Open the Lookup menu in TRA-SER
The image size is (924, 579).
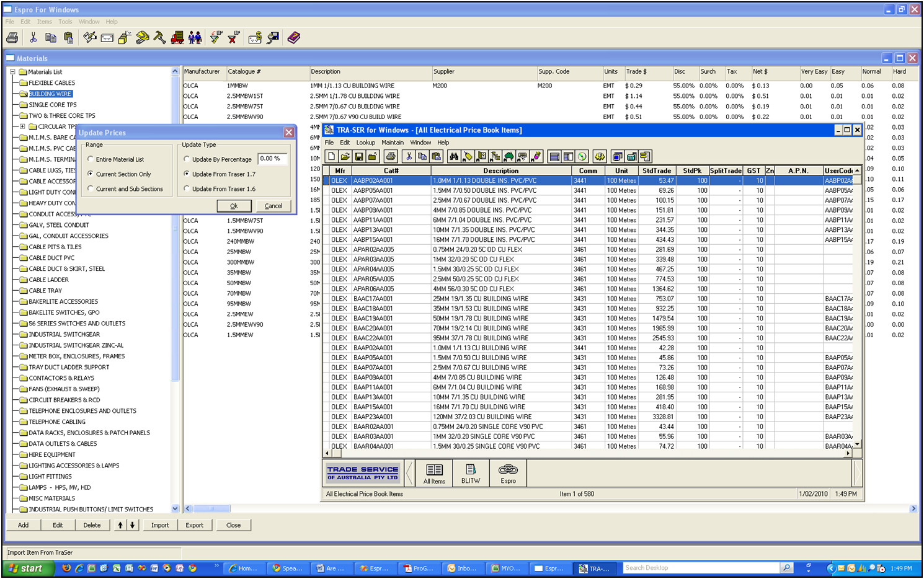point(365,143)
